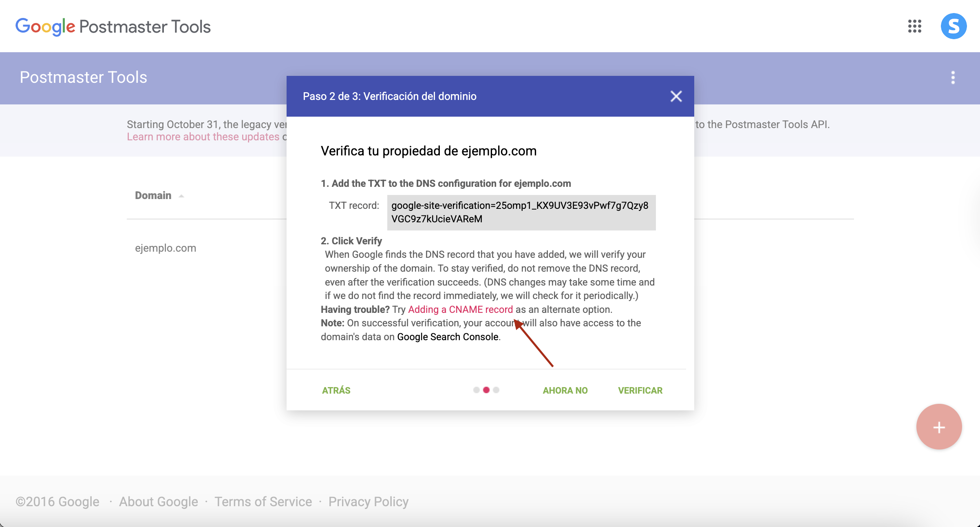The width and height of the screenshot is (980, 527).
Task: Click the blue S account avatar
Action: [953, 27]
